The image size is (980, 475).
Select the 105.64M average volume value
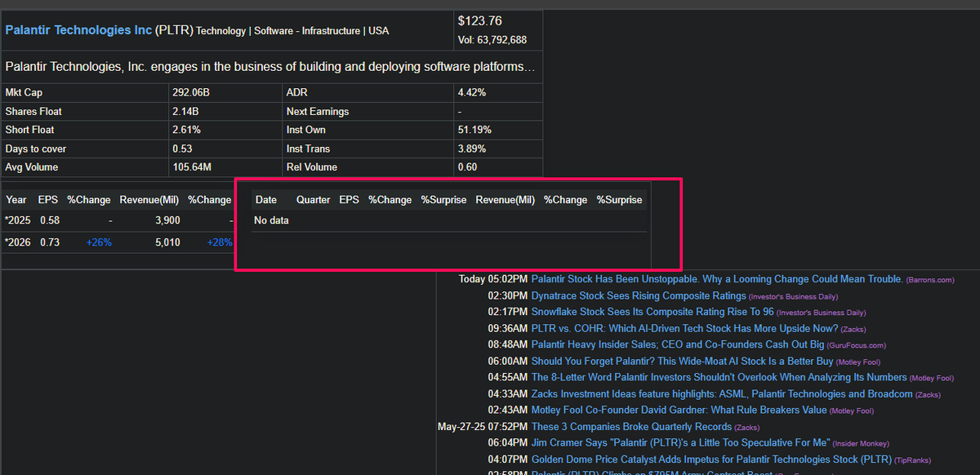(192, 168)
